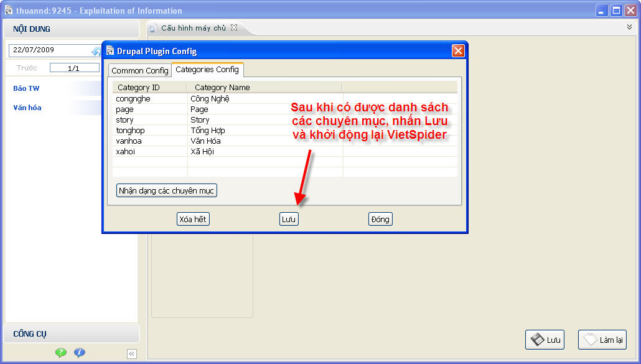Expand the CÔNG CỤ panel

[72, 334]
